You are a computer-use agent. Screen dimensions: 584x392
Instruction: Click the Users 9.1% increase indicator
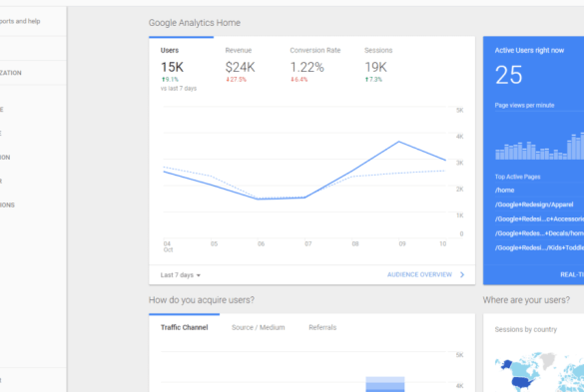[170, 79]
